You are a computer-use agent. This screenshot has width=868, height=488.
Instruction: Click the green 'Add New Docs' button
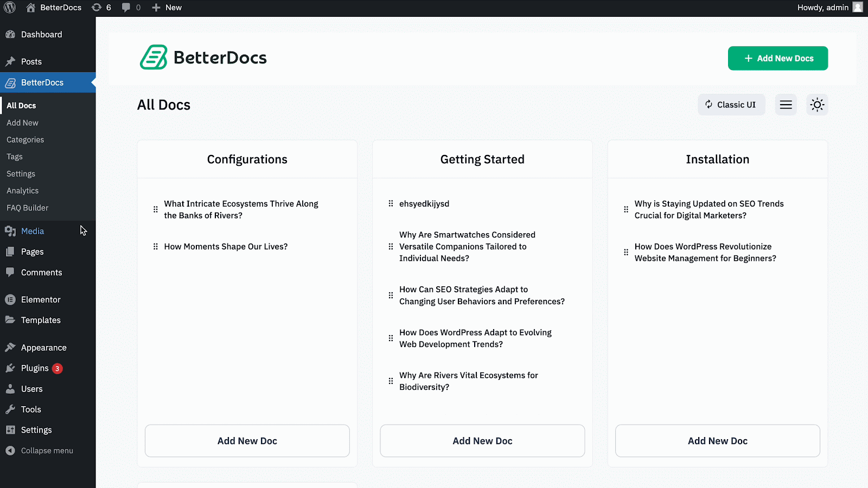coord(777,58)
